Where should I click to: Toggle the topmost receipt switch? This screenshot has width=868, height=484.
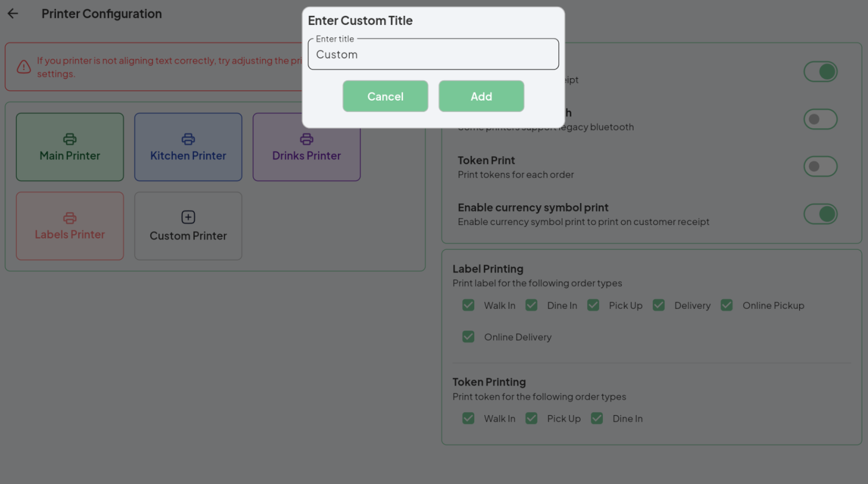(821, 71)
